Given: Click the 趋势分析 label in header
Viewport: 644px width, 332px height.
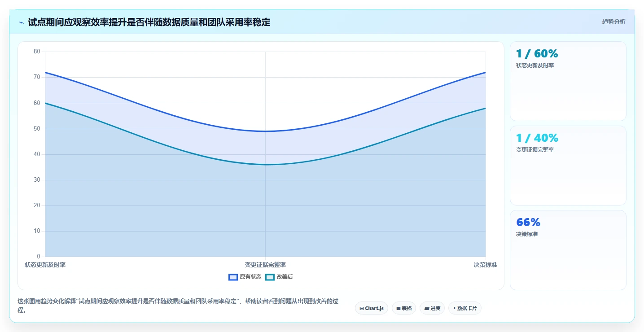Looking at the screenshot, I should [x=613, y=22].
